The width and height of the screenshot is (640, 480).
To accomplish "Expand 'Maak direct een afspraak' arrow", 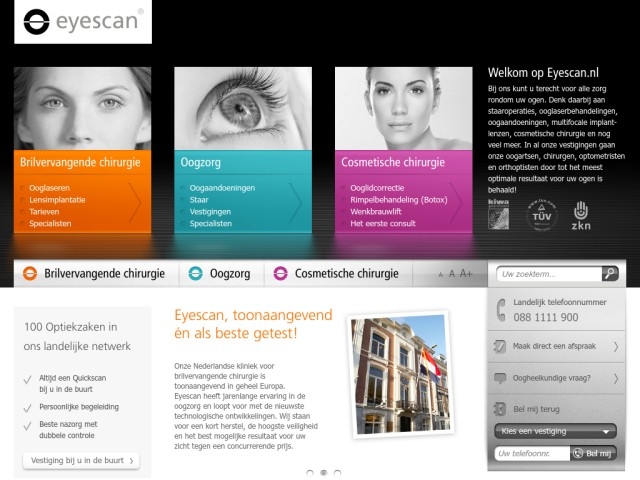I will [615, 346].
